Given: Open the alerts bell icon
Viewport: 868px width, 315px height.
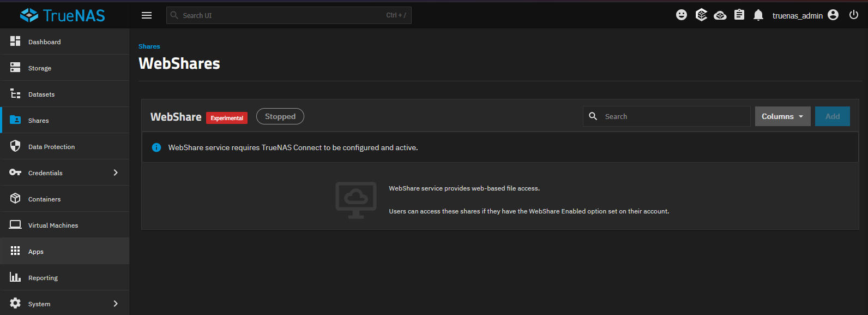Looking at the screenshot, I should 758,15.
